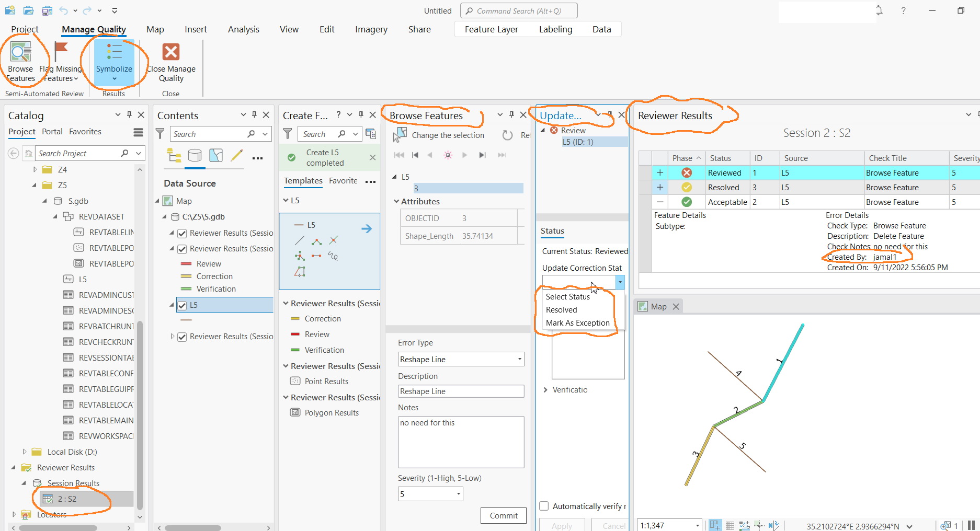Open the map scale dropdown showing 1:1,347
Image resolution: width=980 pixels, height=531 pixels.
pos(697,525)
